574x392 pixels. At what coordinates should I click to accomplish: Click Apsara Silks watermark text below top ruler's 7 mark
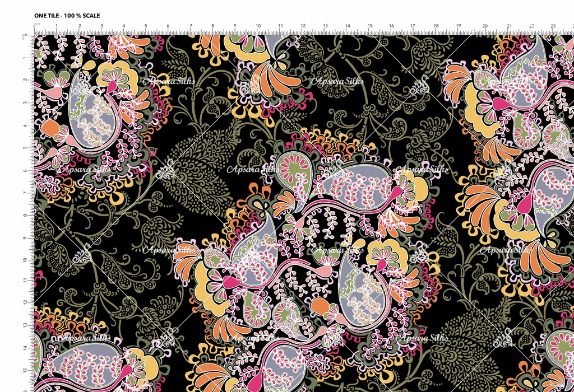point(169,82)
